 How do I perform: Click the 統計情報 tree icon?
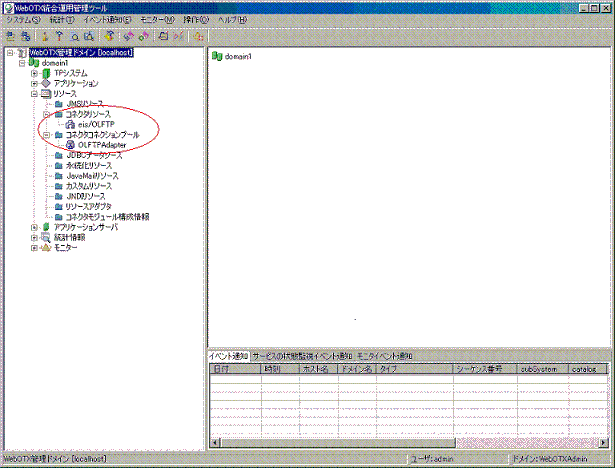click(46, 238)
